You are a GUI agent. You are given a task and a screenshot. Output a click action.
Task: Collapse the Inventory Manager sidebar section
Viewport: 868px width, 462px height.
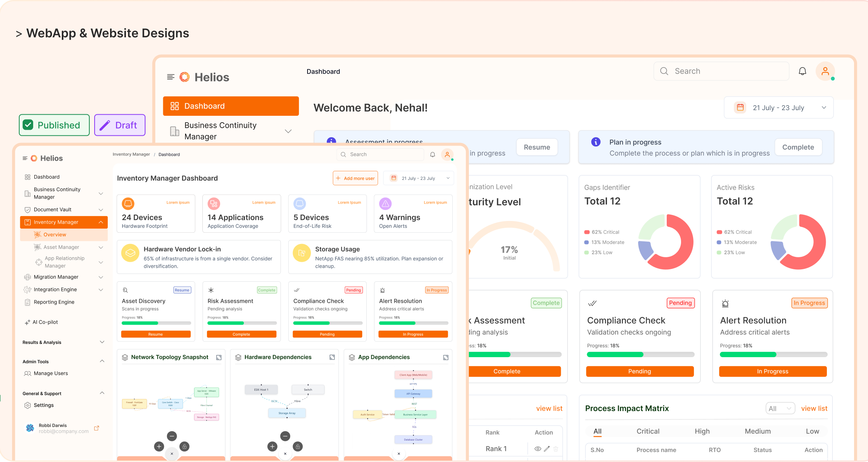point(101,222)
